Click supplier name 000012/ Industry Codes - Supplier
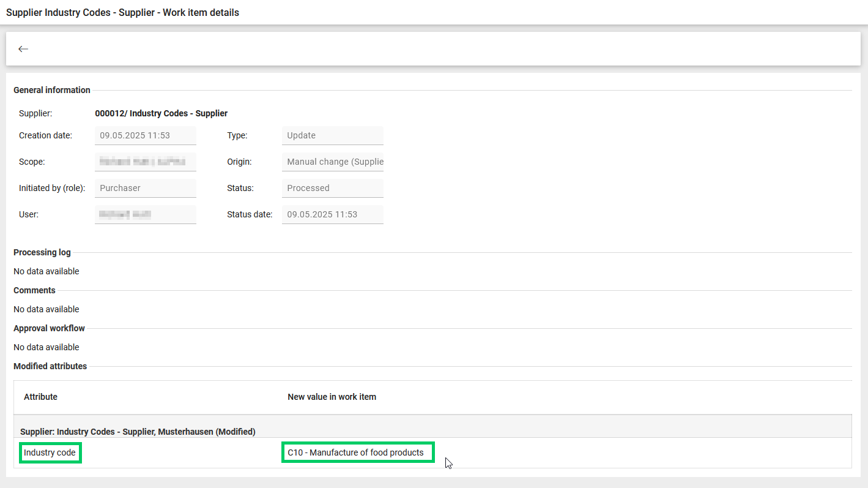Image resolution: width=868 pixels, height=488 pixels. coord(161,113)
